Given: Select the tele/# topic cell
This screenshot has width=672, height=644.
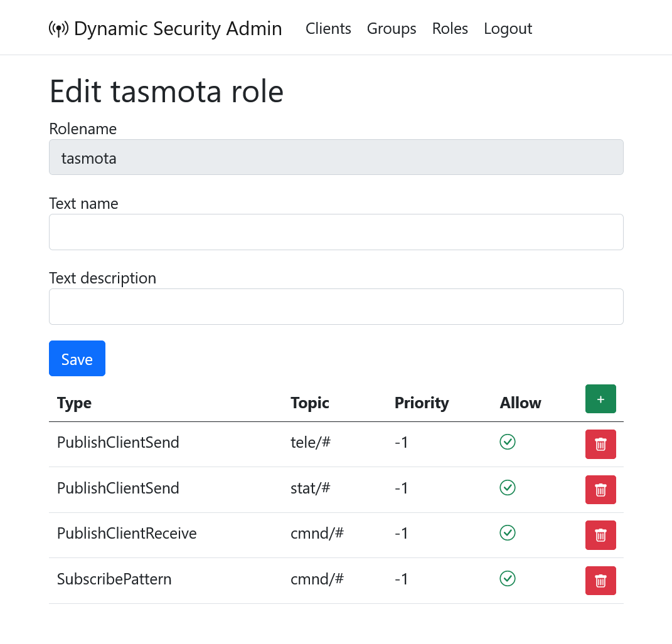Looking at the screenshot, I should (x=311, y=442).
